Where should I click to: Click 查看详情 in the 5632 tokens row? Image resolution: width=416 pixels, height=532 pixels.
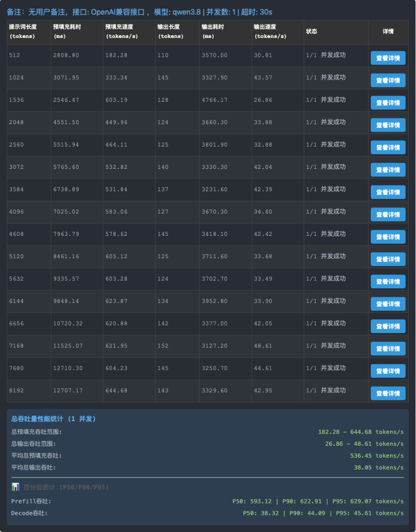(x=388, y=282)
